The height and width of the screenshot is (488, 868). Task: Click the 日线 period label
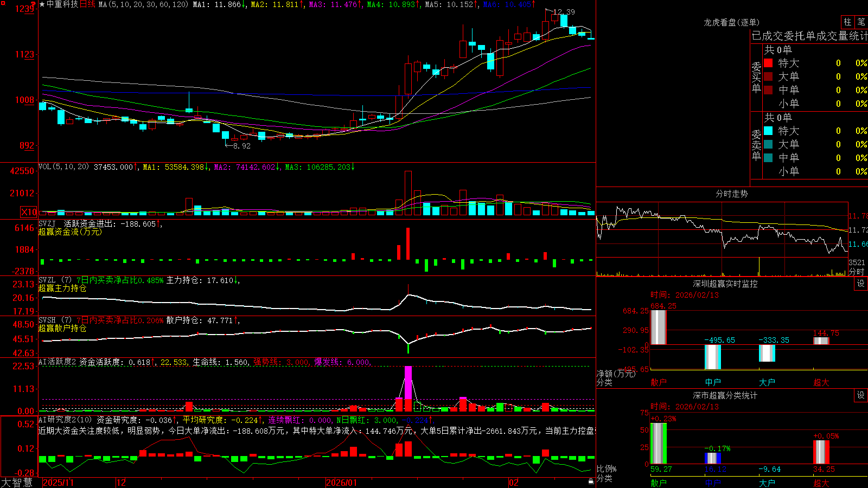coord(87,4)
